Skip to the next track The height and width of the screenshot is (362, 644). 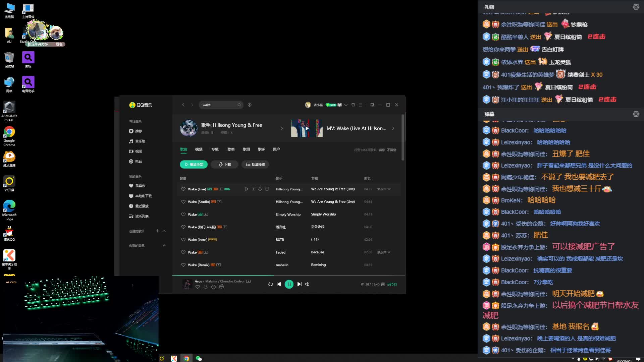tap(299, 284)
